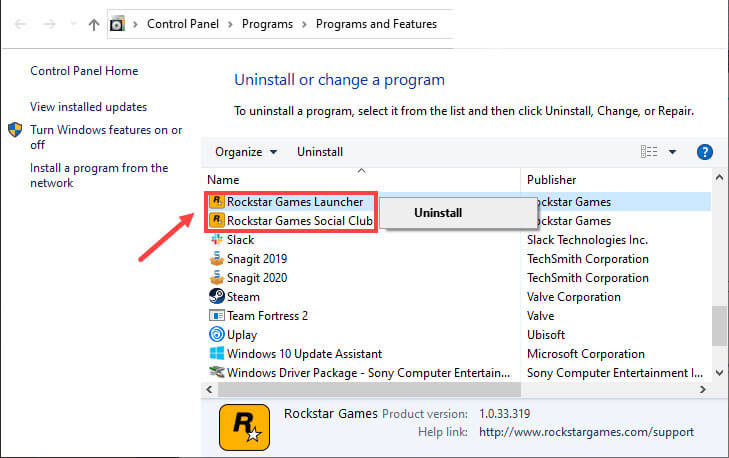Click product version 1.0.33.319 value
Viewport: 729px width, 458px height.
click(x=504, y=414)
